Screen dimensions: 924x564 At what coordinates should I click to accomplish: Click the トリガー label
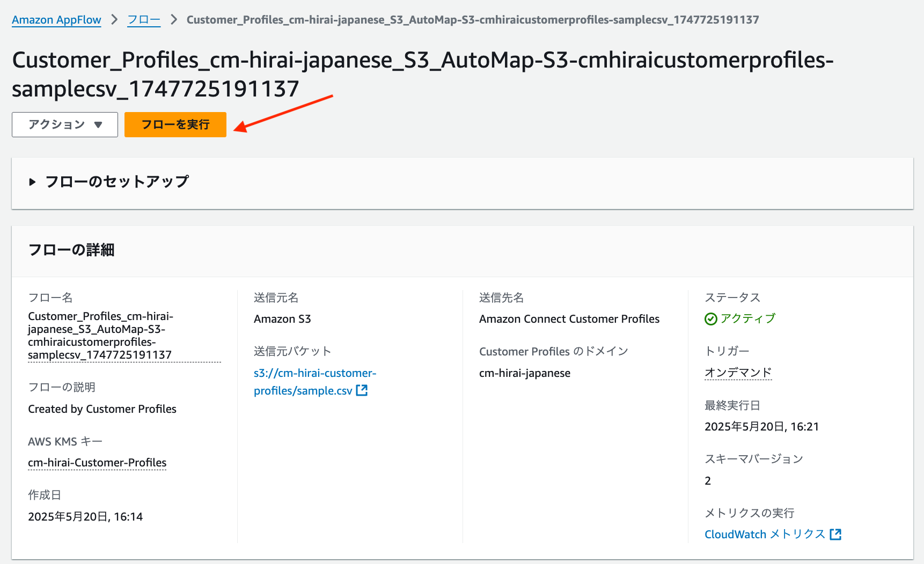[727, 351]
